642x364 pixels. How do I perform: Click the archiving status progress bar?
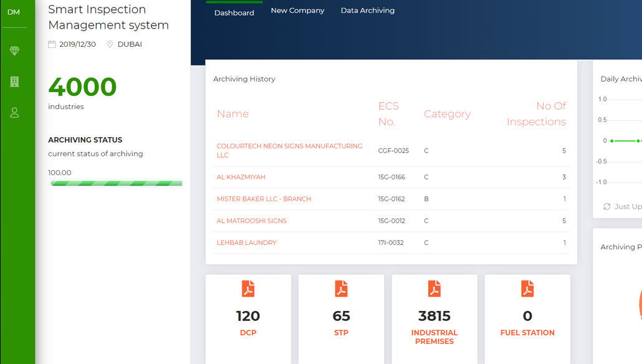coord(117,183)
